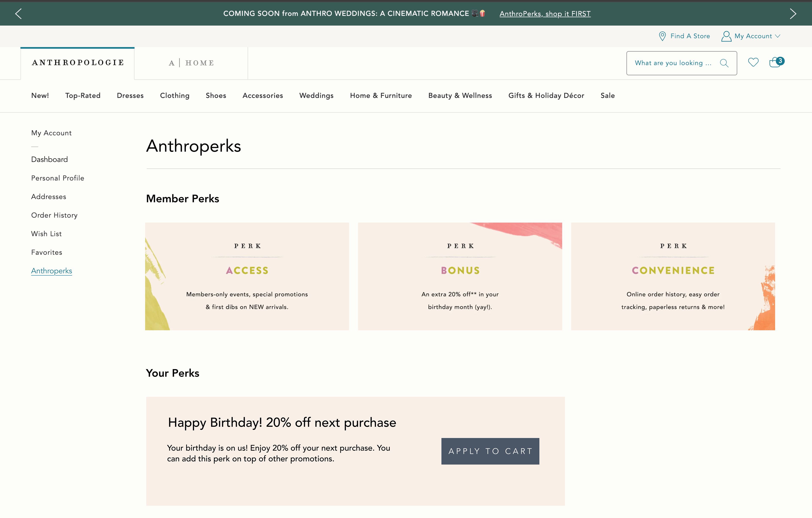
Task: Click the Convenience perk card
Action: tap(673, 276)
